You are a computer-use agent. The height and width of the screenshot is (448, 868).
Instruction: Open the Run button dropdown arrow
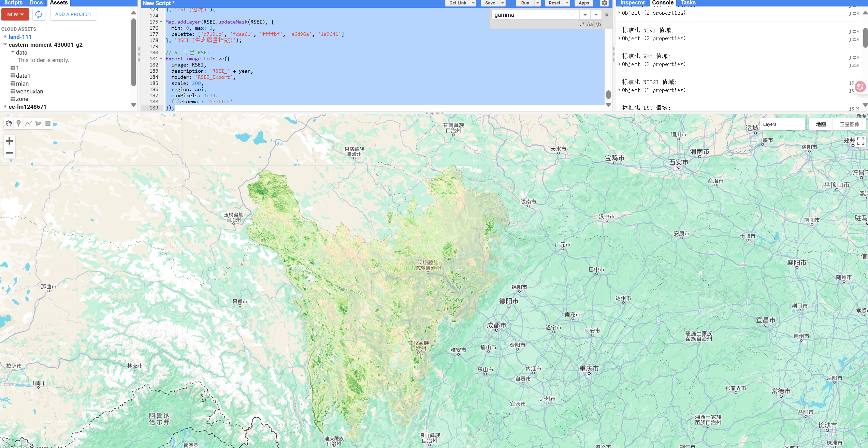pos(538,3)
